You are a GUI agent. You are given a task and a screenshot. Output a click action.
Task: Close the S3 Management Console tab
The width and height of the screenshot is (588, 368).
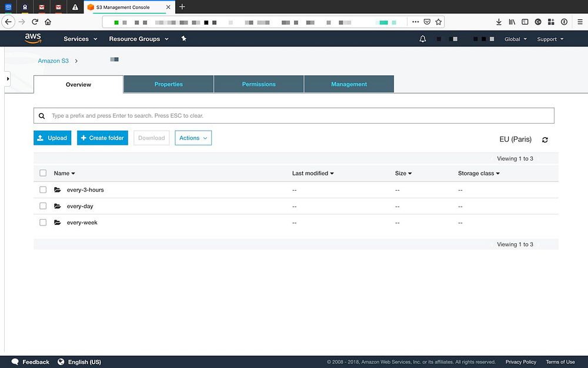click(168, 7)
